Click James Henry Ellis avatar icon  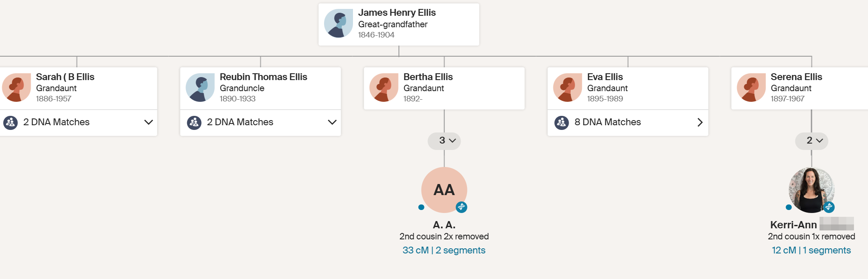(339, 23)
